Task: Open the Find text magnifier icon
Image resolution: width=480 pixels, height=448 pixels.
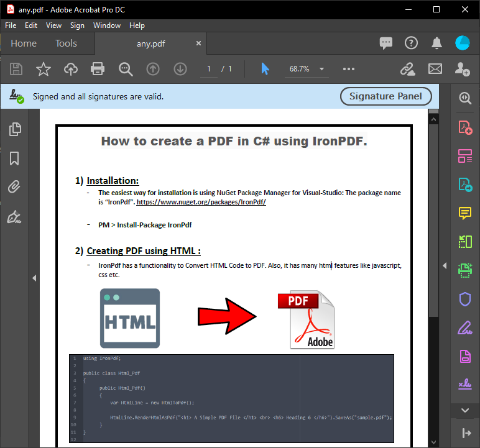Action: 126,69
